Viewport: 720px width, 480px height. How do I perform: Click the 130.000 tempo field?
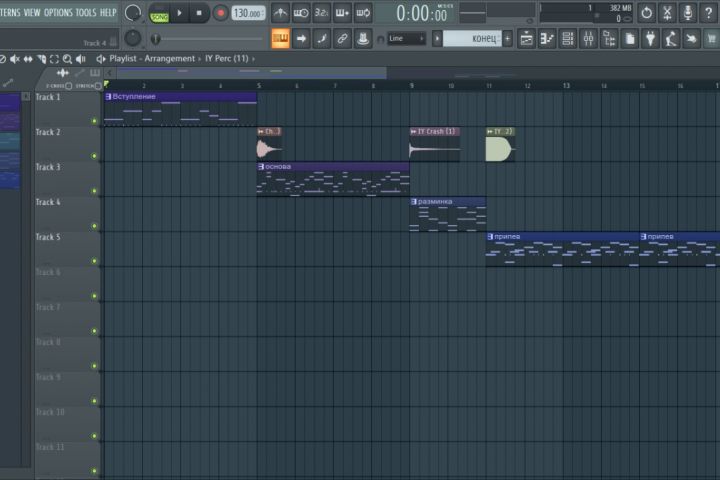(x=248, y=13)
